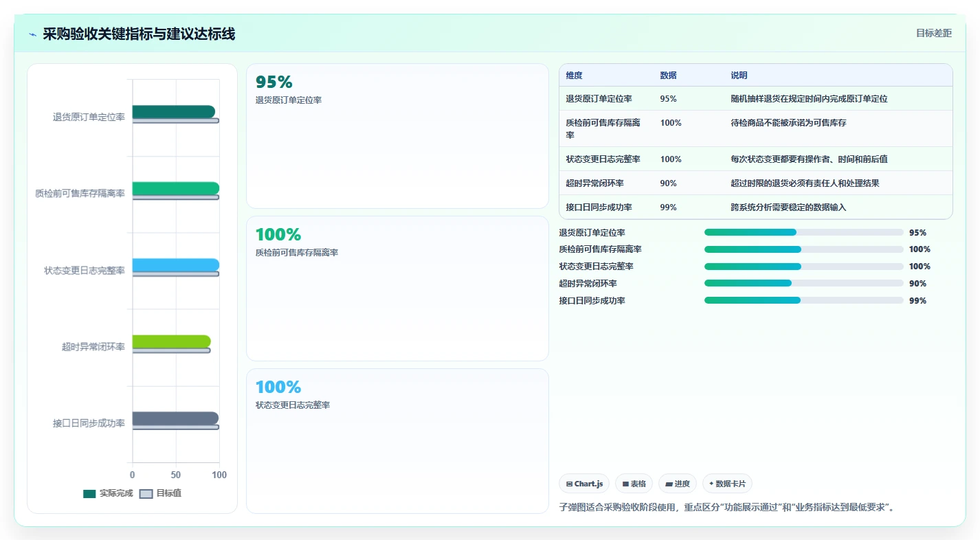Select the 接口日同步成功率 progress bar at 99%
This screenshot has width=980, height=540.
pos(804,300)
